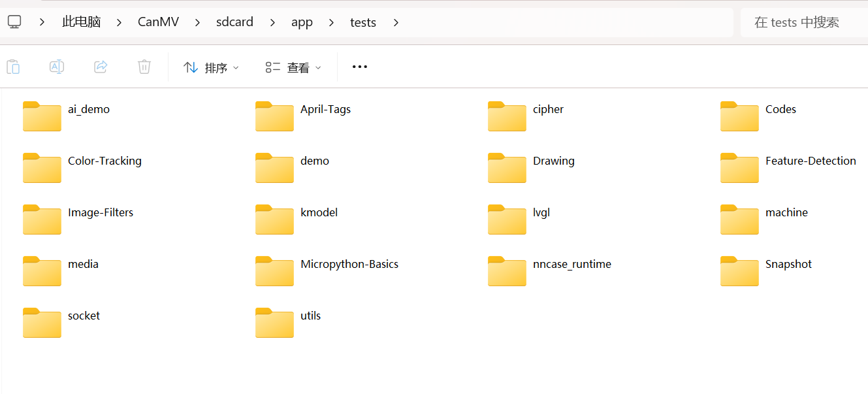Select the Micropython-Basics folder
The width and height of the screenshot is (868, 394).
pos(275,271)
